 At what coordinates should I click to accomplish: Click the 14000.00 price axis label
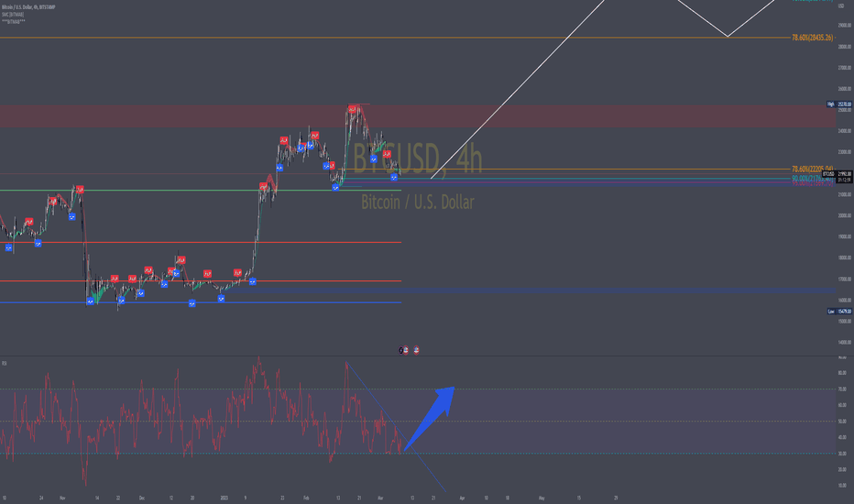pos(845,342)
